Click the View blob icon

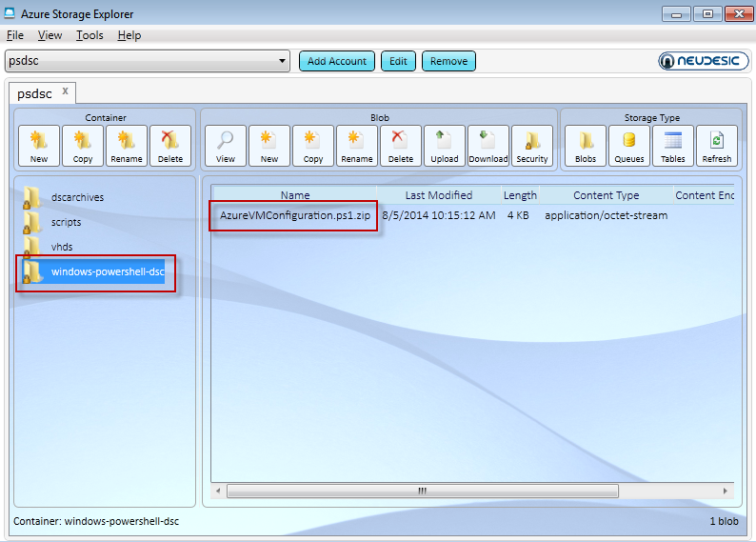point(226,146)
